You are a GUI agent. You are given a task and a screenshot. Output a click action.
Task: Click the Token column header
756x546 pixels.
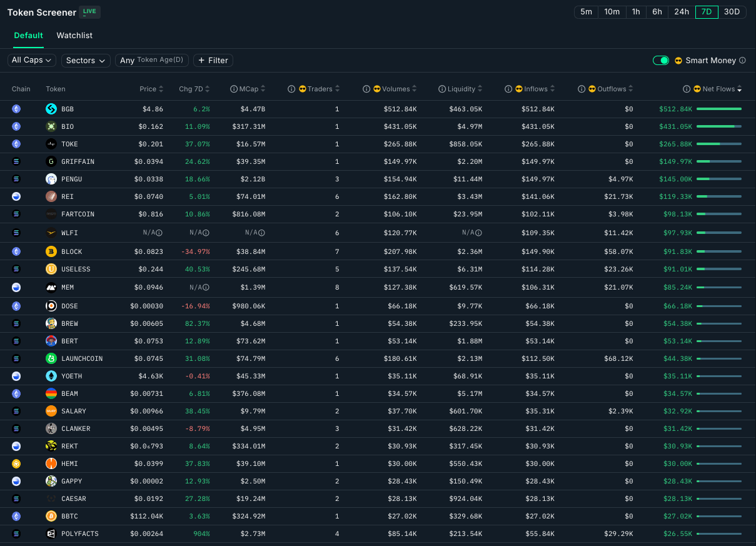[56, 89]
